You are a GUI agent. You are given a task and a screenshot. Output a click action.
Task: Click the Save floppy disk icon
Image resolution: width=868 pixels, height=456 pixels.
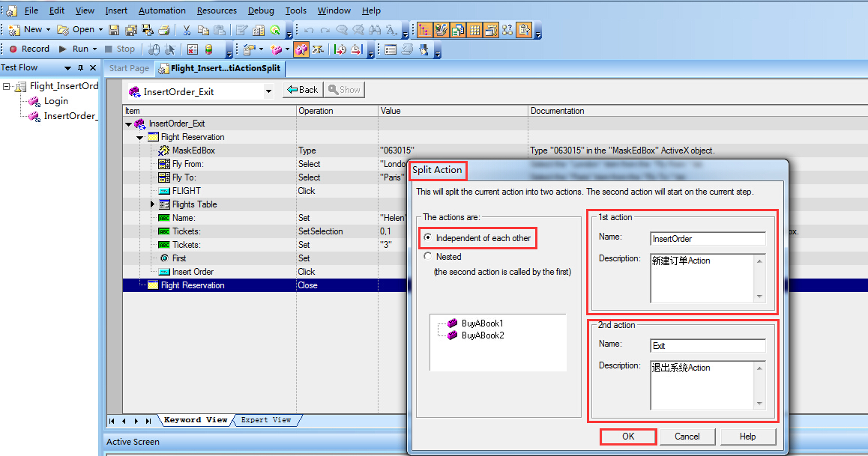point(114,29)
